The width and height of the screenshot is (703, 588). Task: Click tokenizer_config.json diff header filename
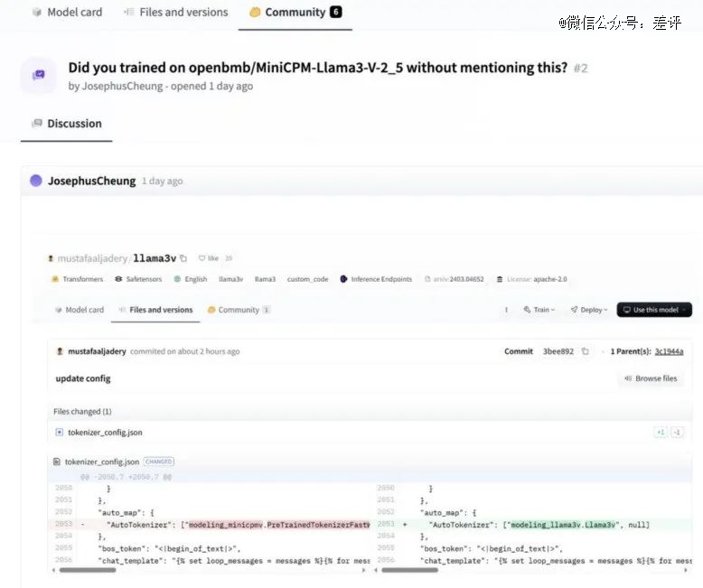tap(102, 462)
